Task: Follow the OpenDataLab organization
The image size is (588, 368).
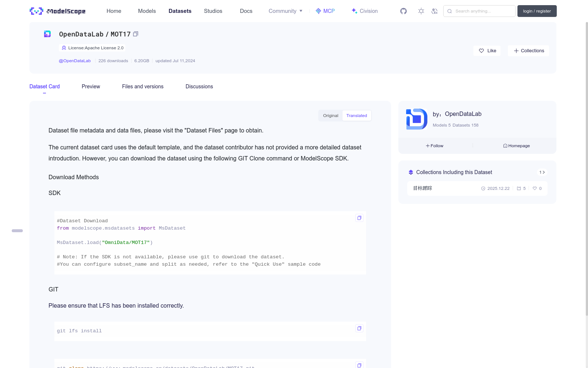Action: (435, 146)
